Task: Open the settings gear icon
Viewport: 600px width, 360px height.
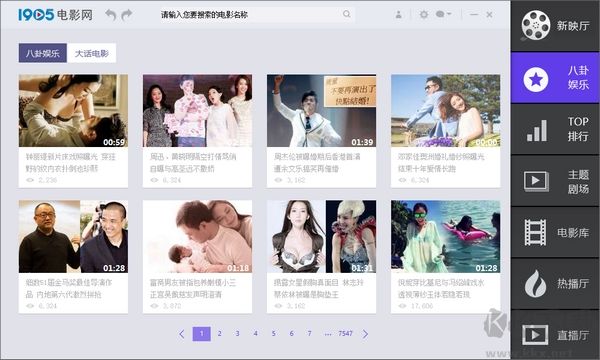Action: coord(424,15)
